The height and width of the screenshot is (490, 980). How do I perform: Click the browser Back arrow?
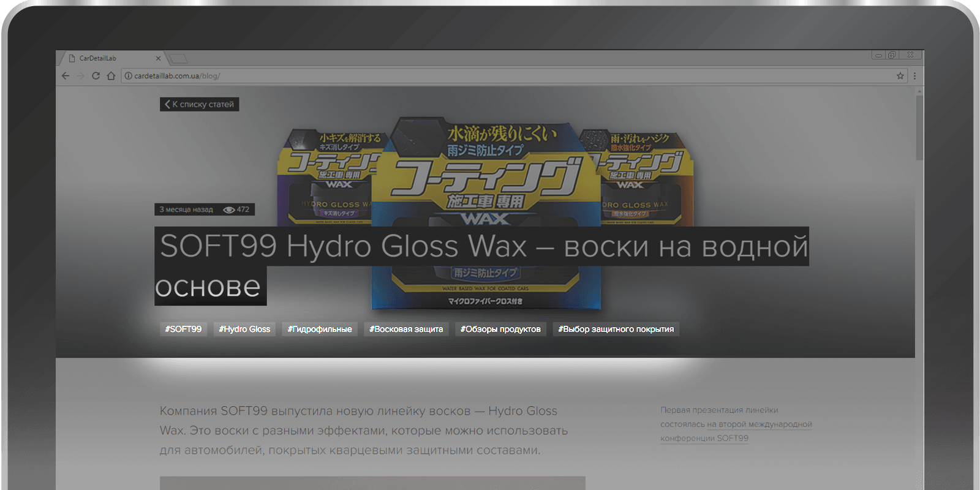(x=66, y=76)
